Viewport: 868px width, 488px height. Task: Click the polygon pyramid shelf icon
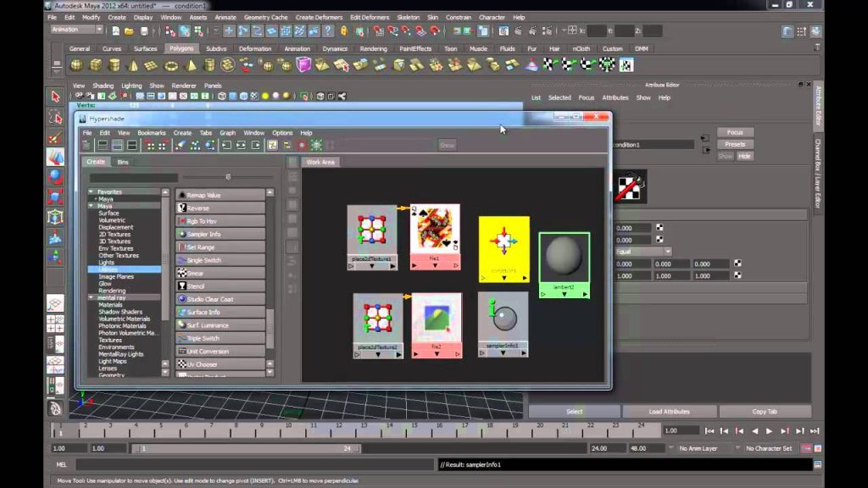(x=190, y=65)
